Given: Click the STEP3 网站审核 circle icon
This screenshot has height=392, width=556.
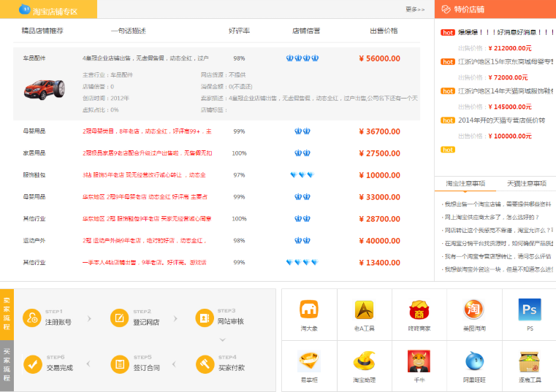Looking at the screenshot, I should [205, 318].
